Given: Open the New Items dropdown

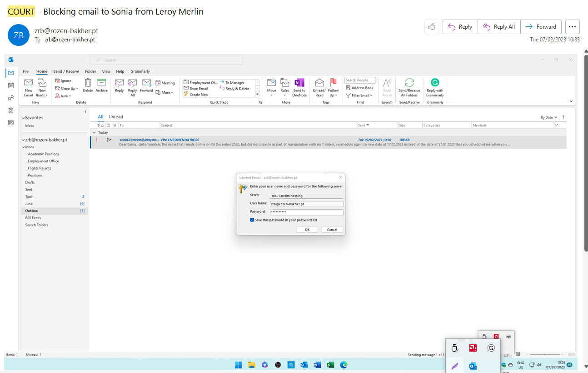Looking at the screenshot, I should 42,87.
